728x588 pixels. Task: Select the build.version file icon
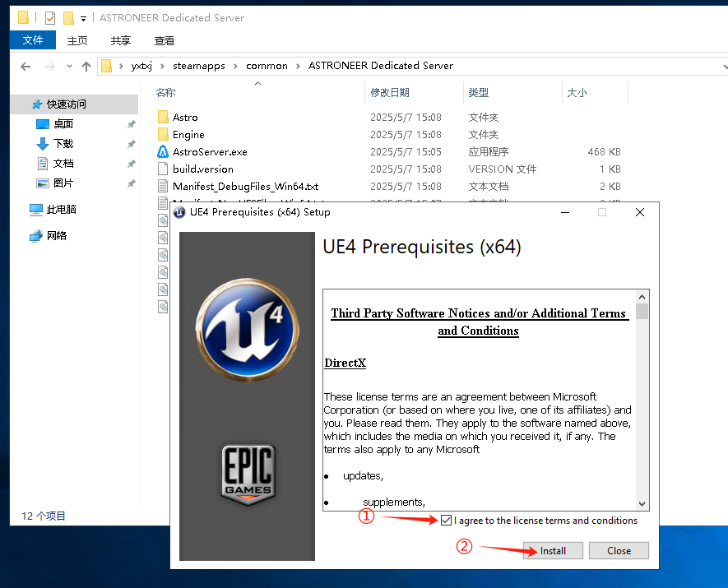pyautogui.click(x=163, y=169)
